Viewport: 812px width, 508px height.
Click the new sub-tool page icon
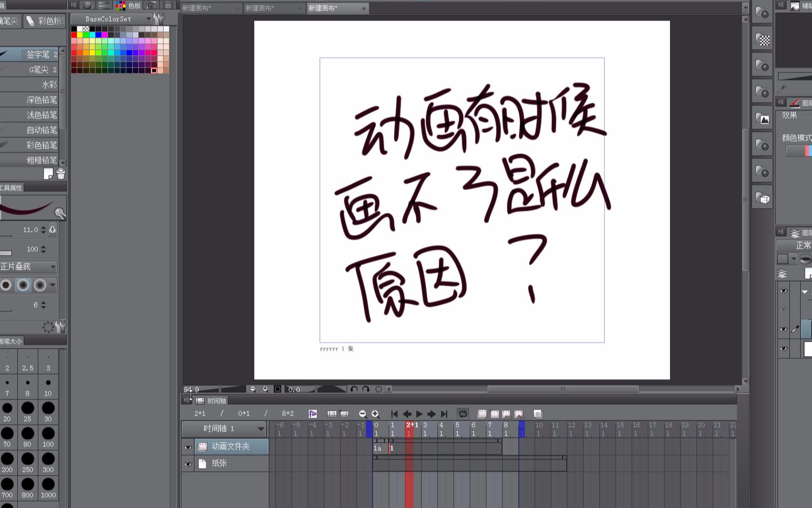tap(49, 174)
